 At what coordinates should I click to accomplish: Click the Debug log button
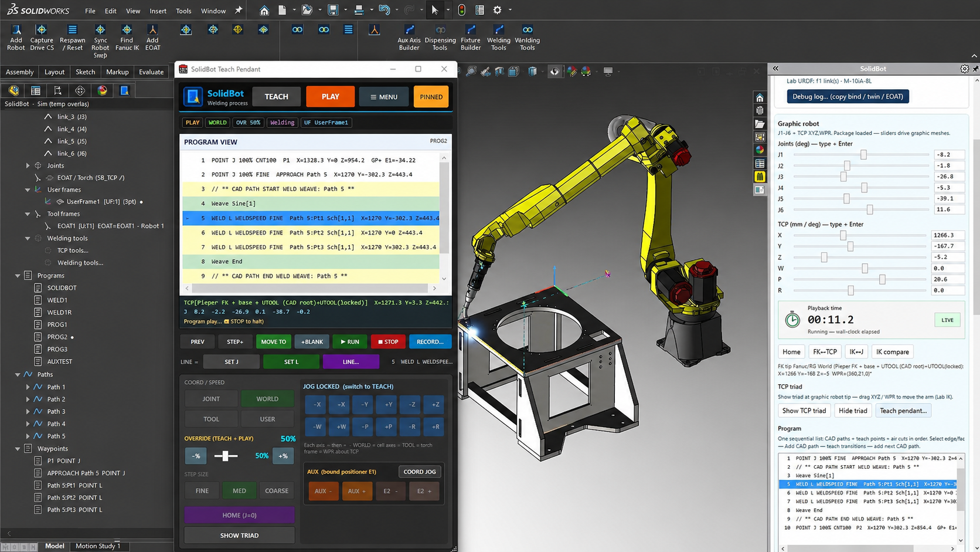click(x=848, y=96)
